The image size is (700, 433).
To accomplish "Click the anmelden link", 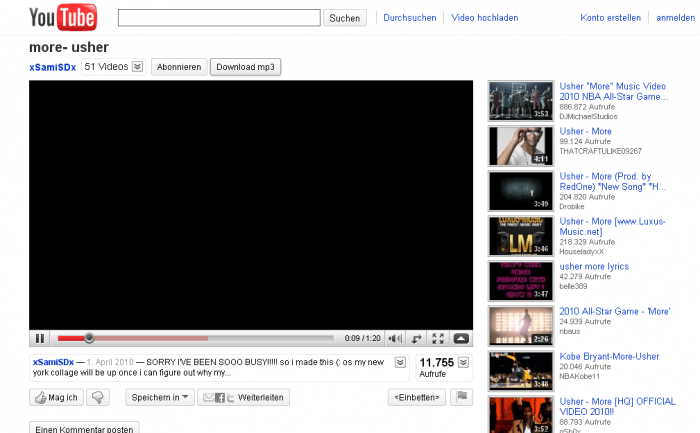I will pyautogui.click(x=675, y=18).
